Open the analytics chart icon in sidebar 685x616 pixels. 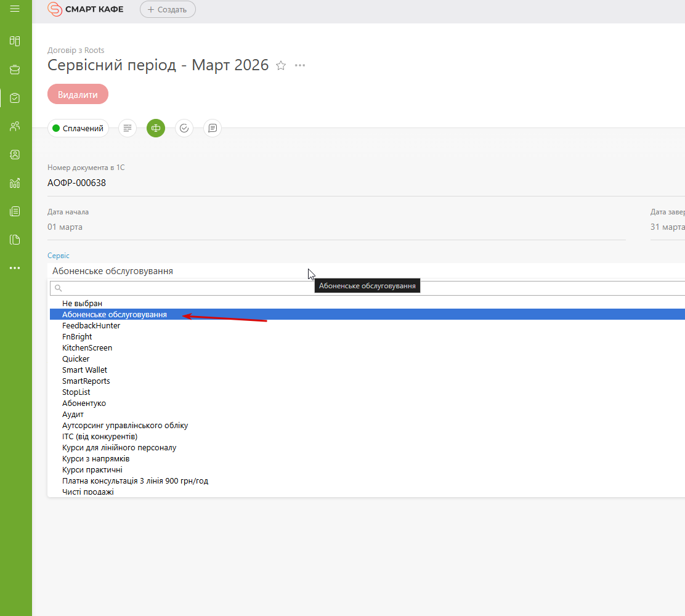tap(15, 183)
